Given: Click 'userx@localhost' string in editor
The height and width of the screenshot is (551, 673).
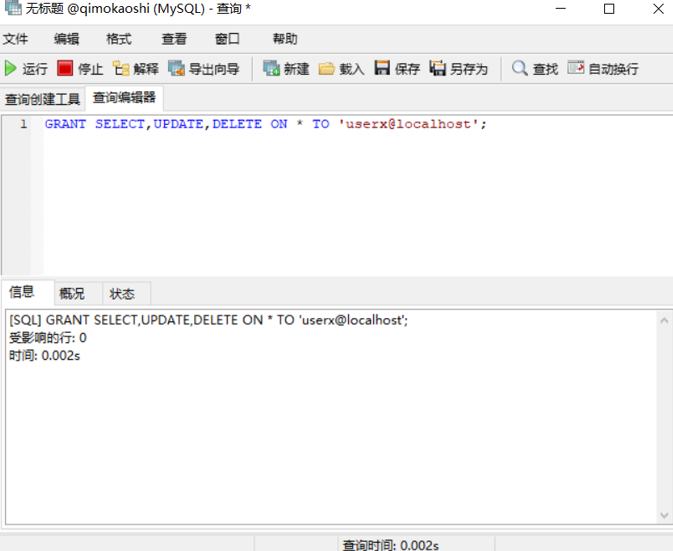Looking at the screenshot, I should point(408,124).
